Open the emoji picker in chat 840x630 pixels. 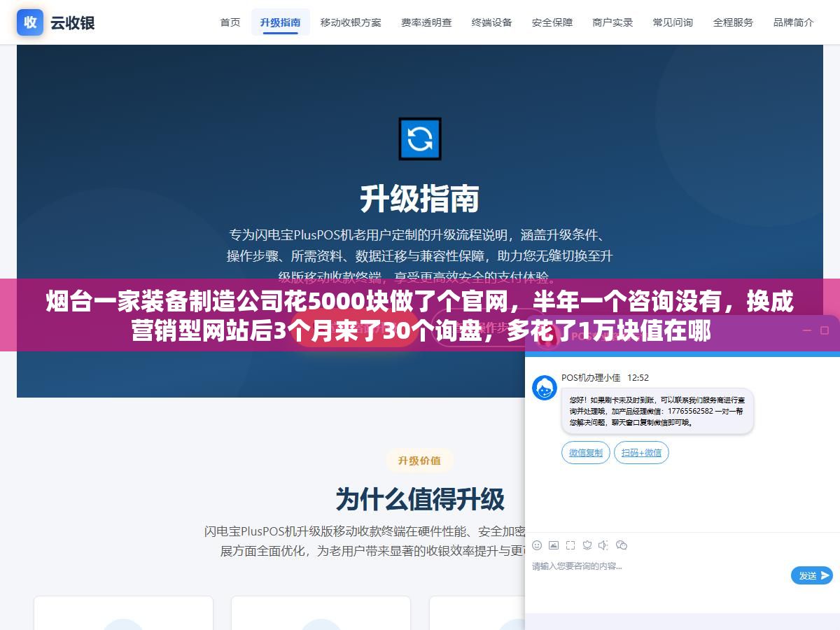coord(537,545)
